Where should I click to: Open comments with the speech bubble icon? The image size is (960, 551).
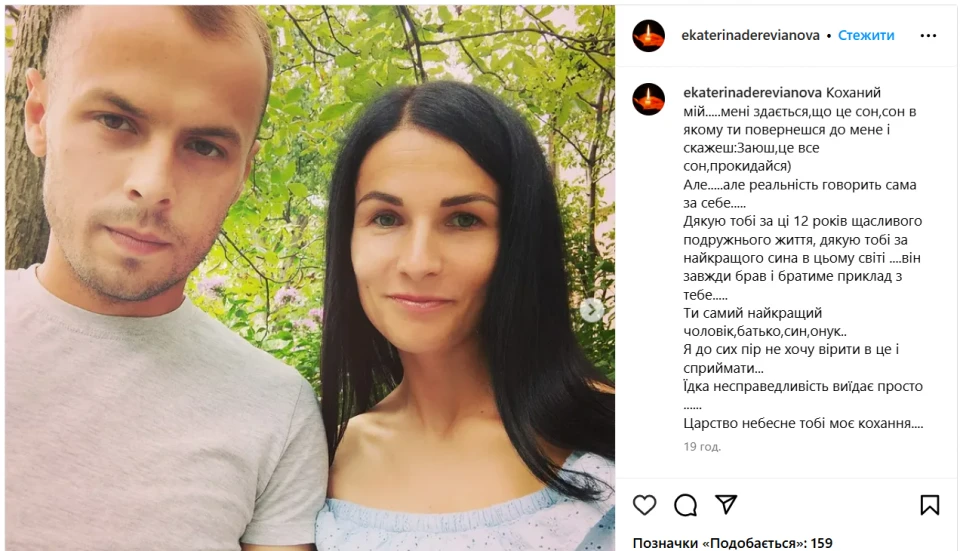pos(685,505)
